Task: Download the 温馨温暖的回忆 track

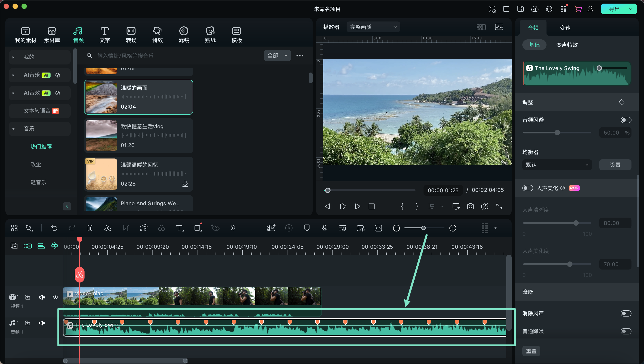Action: (185, 184)
